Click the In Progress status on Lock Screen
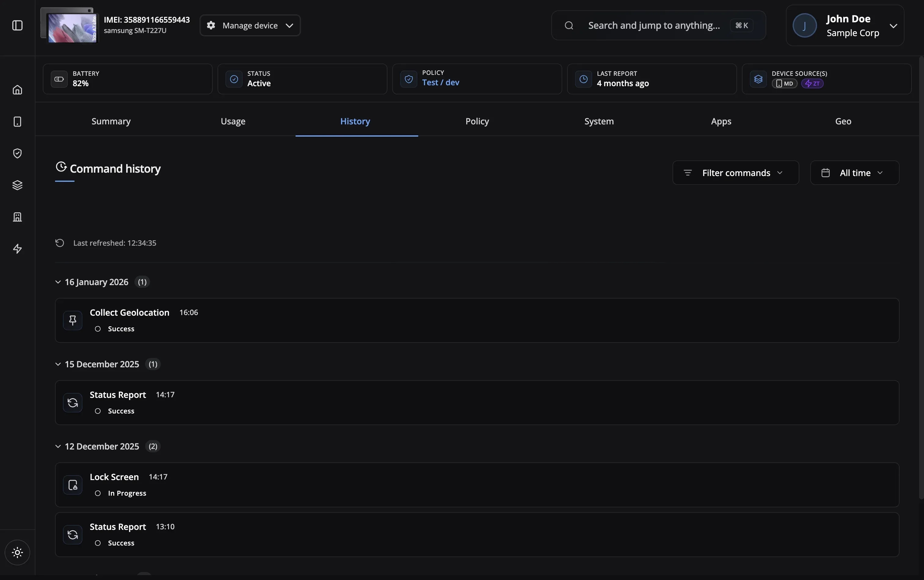This screenshot has width=924, height=580. [x=127, y=493]
